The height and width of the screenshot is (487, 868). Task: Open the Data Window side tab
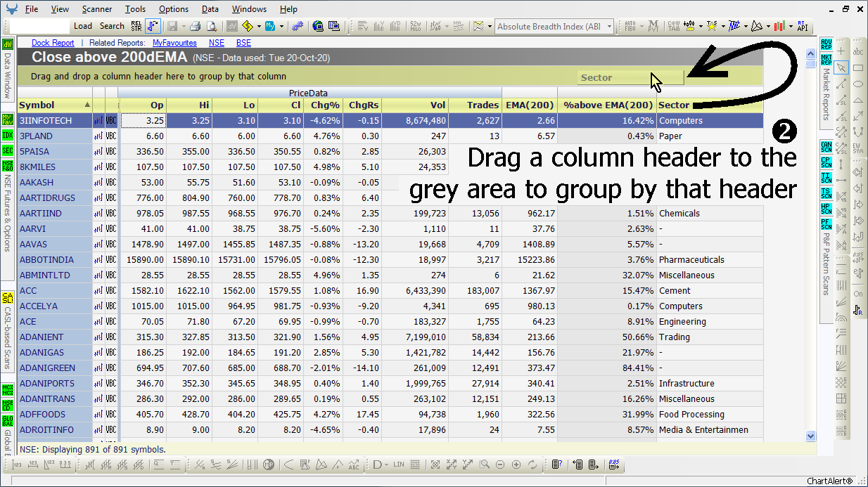tap(8, 75)
